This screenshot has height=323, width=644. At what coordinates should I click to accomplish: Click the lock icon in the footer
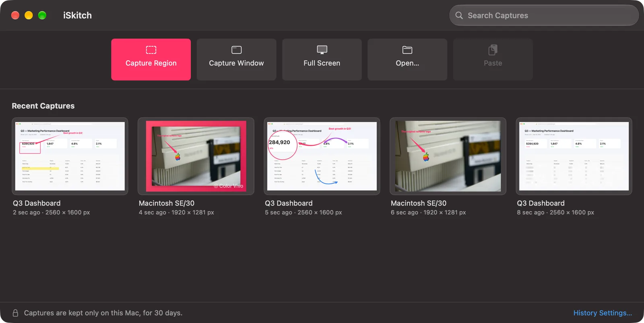[15, 313]
